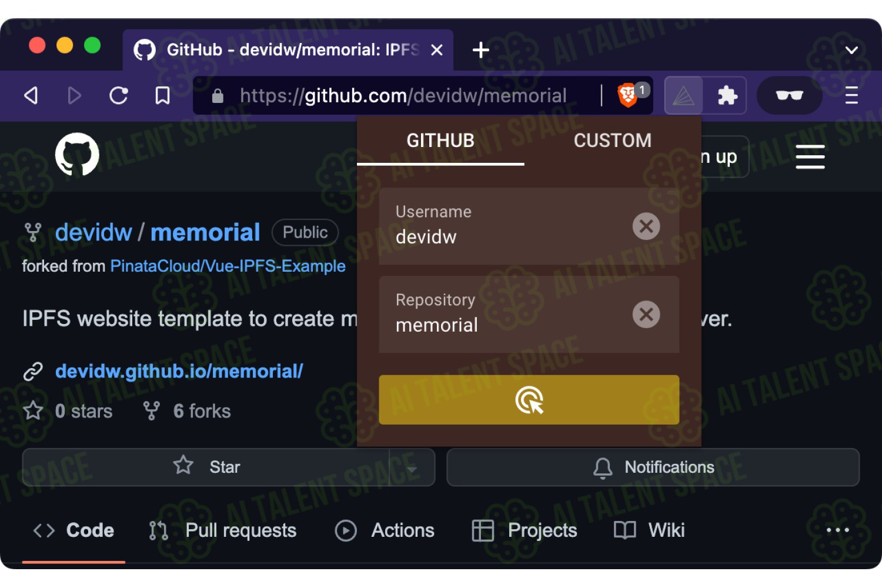Toggle Star on this repository
Viewport: 882px width, 588px height.
tap(206, 467)
